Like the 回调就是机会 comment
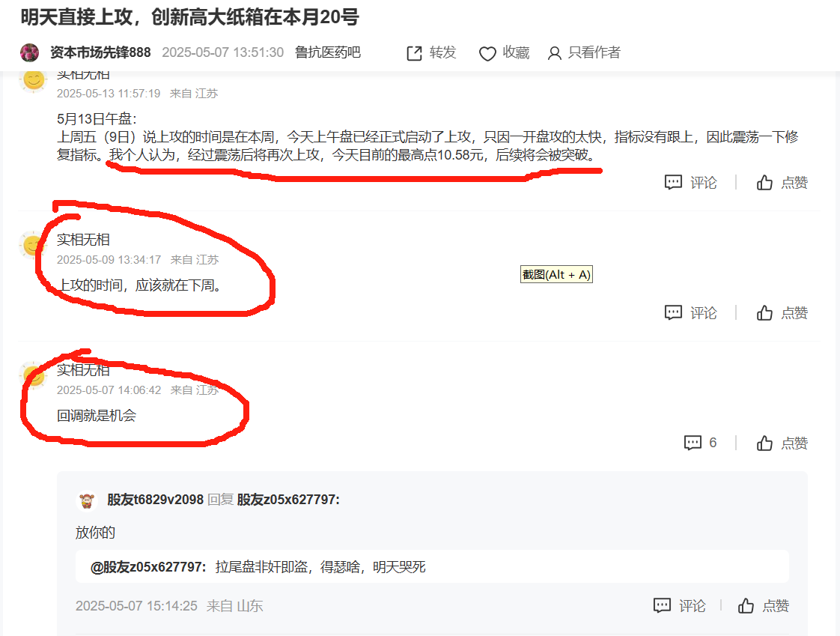Image resolution: width=840 pixels, height=636 pixels. (782, 443)
